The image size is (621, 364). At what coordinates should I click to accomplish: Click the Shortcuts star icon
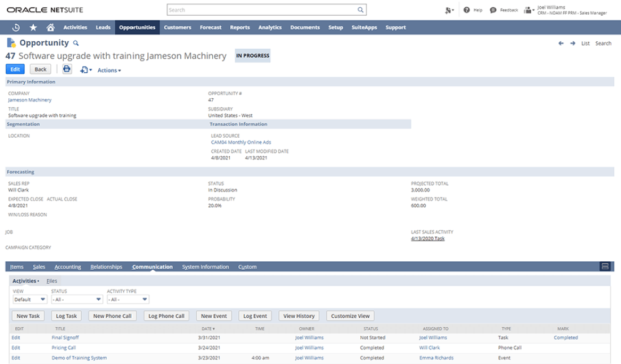33,27
